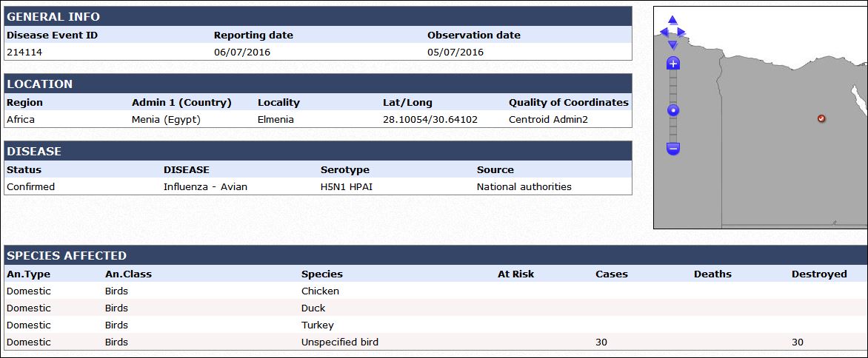
Task: Zoom in using the plus button
Action: (673, 64)
